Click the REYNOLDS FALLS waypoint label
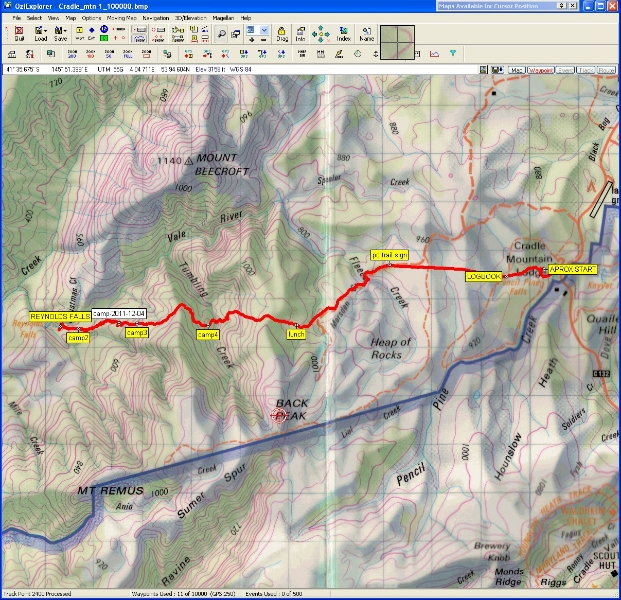 (x=60, y=316)
